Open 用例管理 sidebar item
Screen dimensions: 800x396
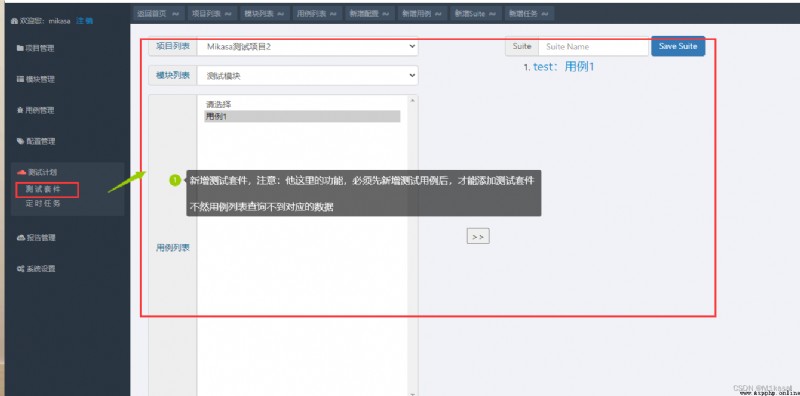click(36, 110)
